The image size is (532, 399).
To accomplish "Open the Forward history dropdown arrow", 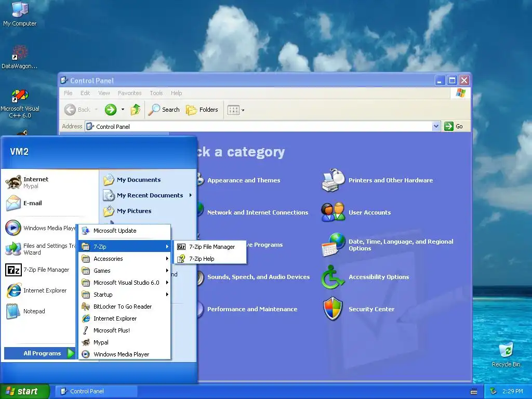I will (x=123, y=110).
